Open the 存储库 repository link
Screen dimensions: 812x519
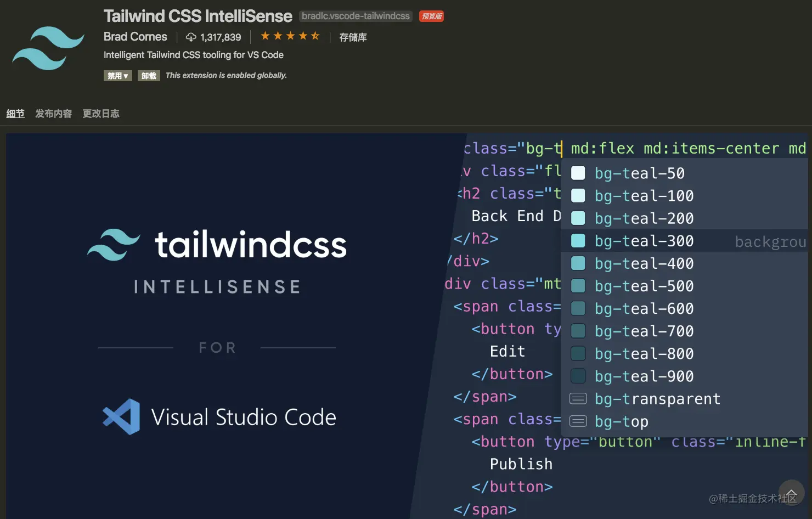coord(353,37)
